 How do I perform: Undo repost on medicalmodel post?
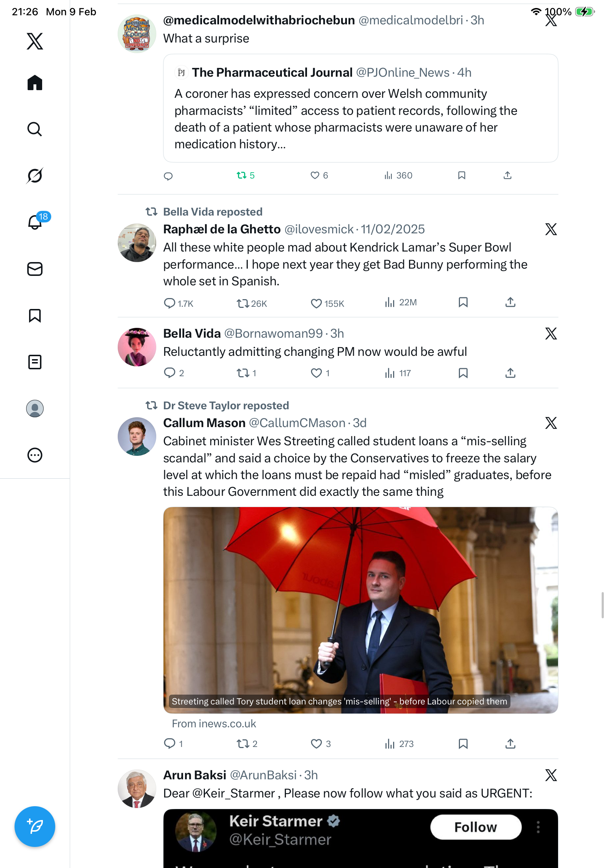pos(242,176)
